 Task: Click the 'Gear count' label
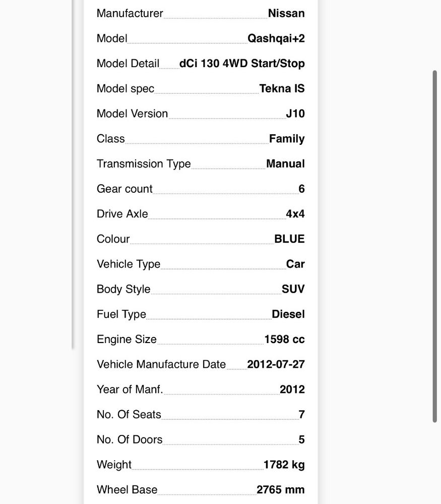[x=124, y=189]
